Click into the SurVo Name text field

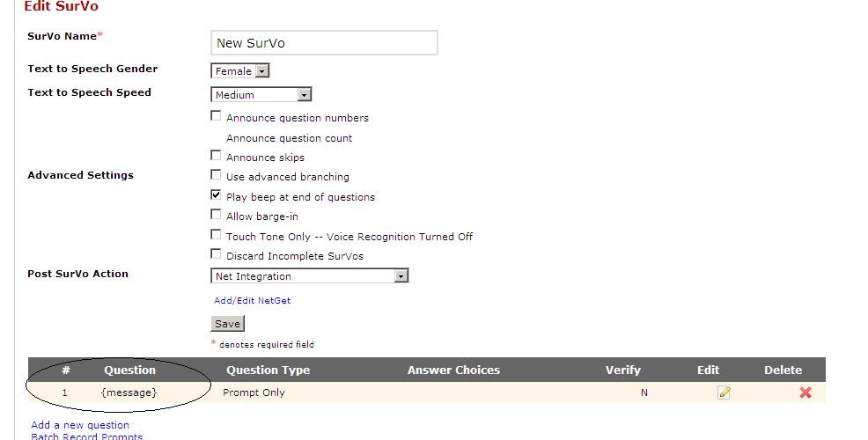(x=324, y=43)
